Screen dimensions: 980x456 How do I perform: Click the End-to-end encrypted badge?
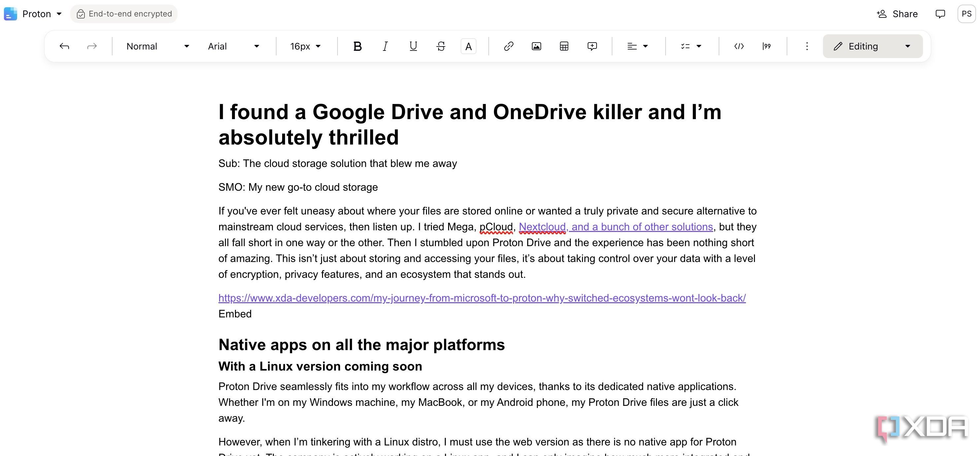[x=124, y=14]
